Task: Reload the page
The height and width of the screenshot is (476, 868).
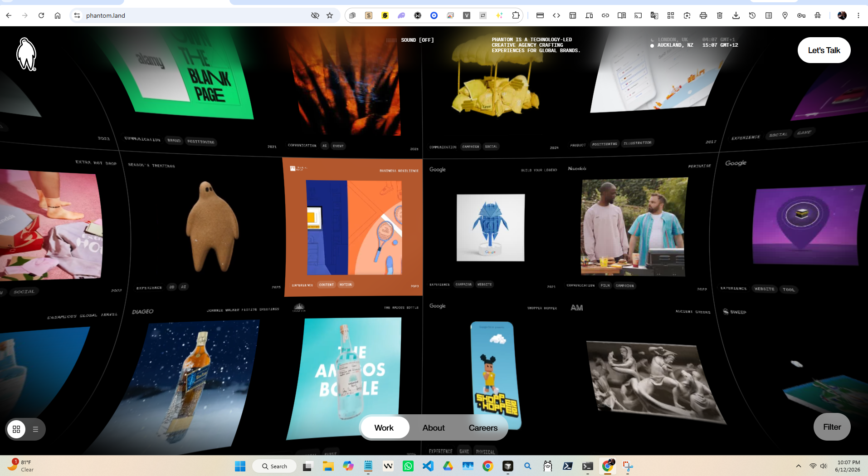Action: tap(41, 15)
